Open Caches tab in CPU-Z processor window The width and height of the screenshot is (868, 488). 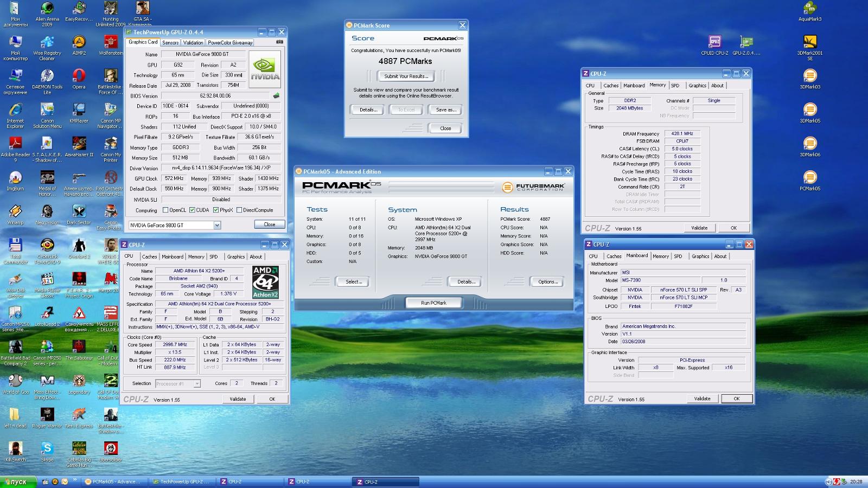tap(149, 256)
